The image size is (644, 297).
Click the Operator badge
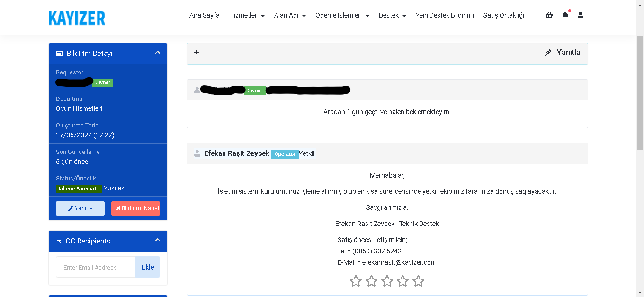pyautogui.click(x=285, y=154)
